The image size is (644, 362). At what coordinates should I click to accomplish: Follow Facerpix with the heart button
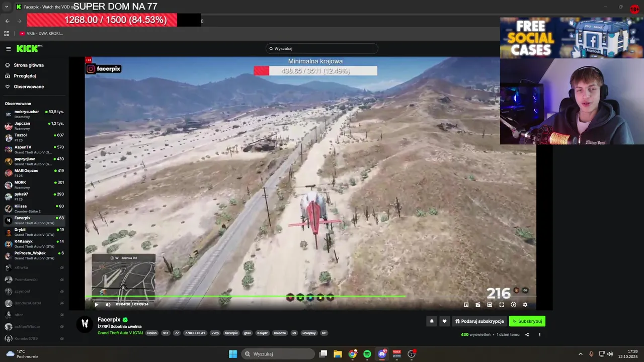click(x=444, y=321)
